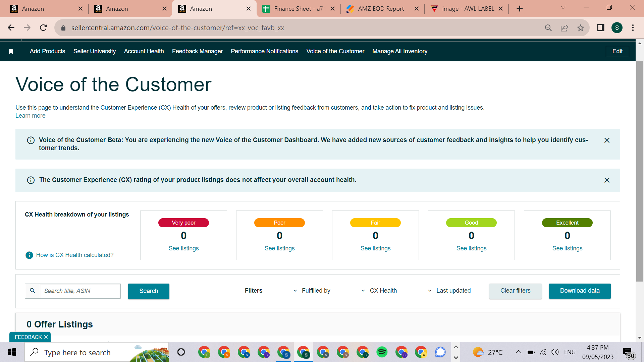Expand the Fulfilled by filter dropdown

pyautogui.click(x=312, y=291)
